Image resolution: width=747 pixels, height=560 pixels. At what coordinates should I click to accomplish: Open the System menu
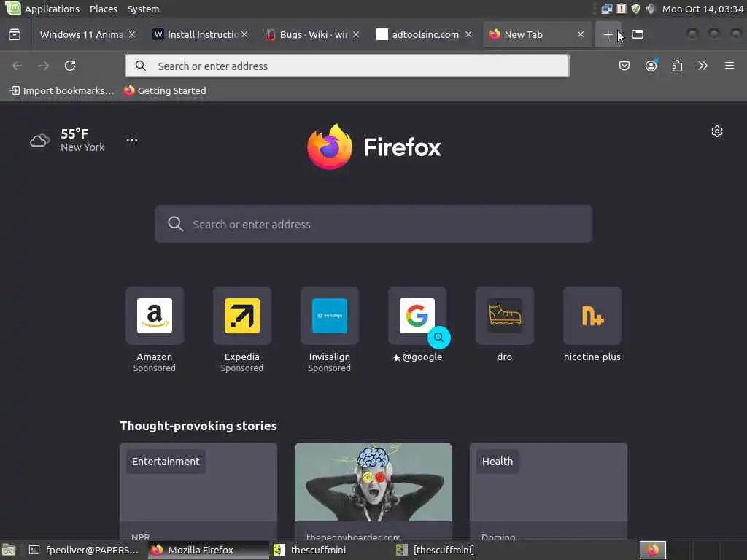coord(143,9)
